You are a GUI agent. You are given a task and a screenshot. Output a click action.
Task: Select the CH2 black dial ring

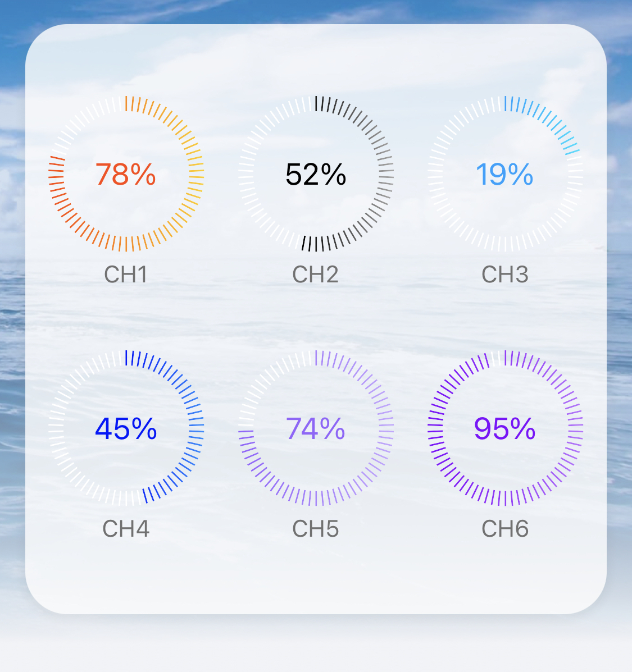coord(316,173)
